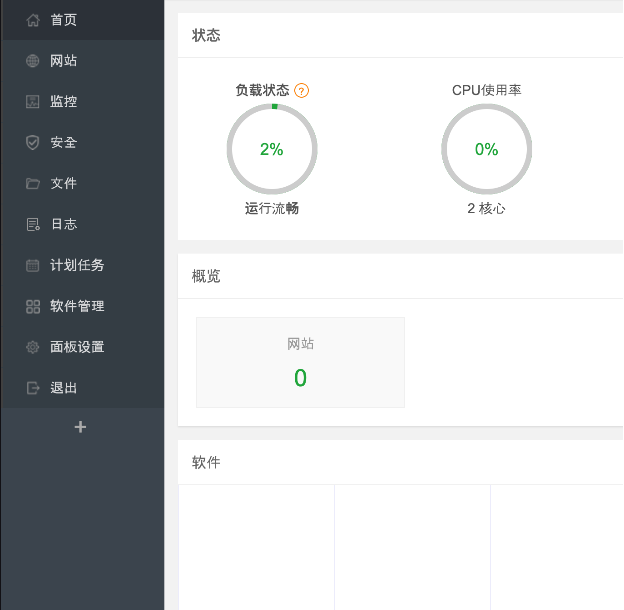Click the gear icon beside 面板设置
The image size is (624, 610).
pyautogui.click(x=33, y=347)
